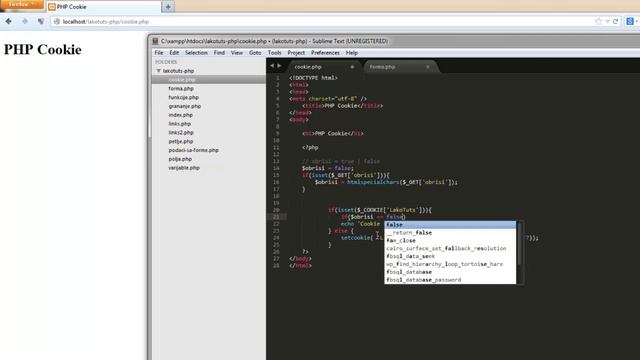Viewport: 640px width, 360px height.
Task: Open index.php from the sidebar
Action: click(180, 115)
